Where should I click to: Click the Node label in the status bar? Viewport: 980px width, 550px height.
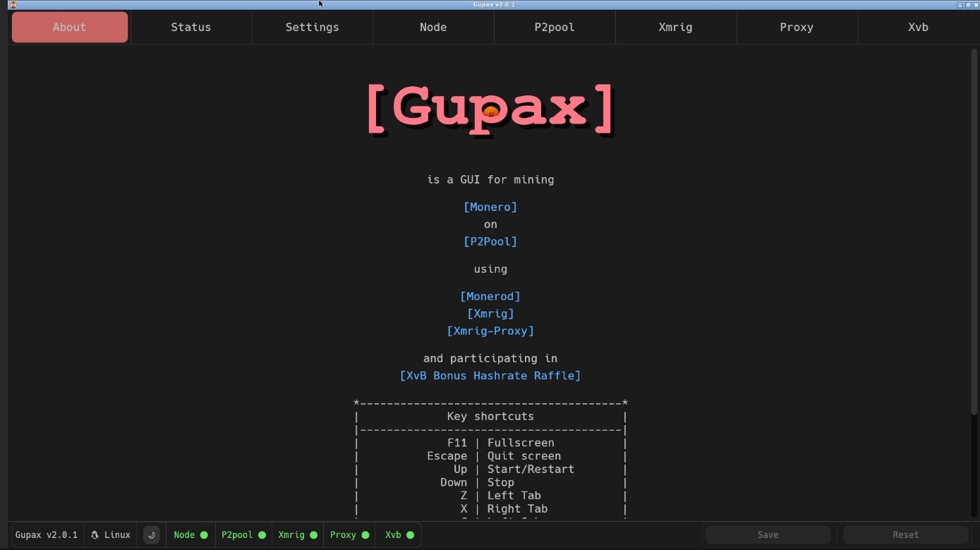[184, 535]
